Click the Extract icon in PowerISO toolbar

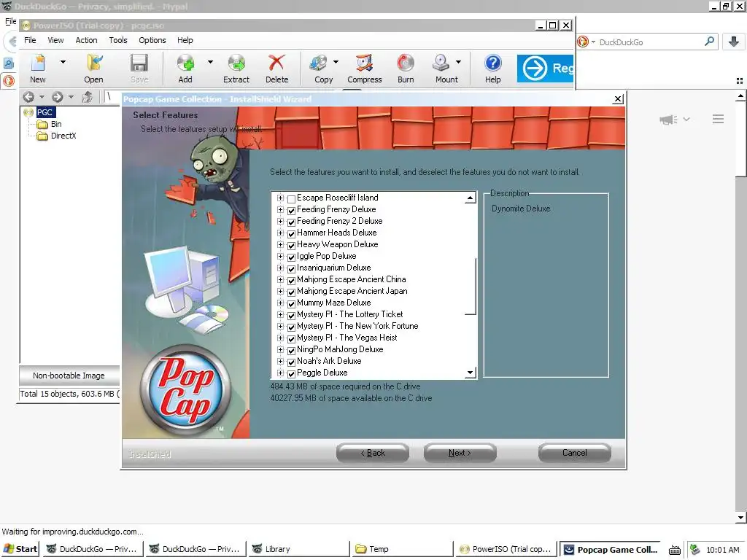pyautogui.click(x=236, y=63)
